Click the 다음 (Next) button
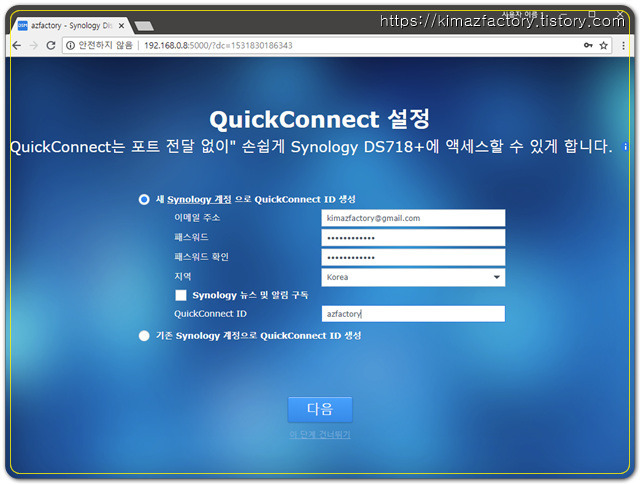 [x=320, y=409]
